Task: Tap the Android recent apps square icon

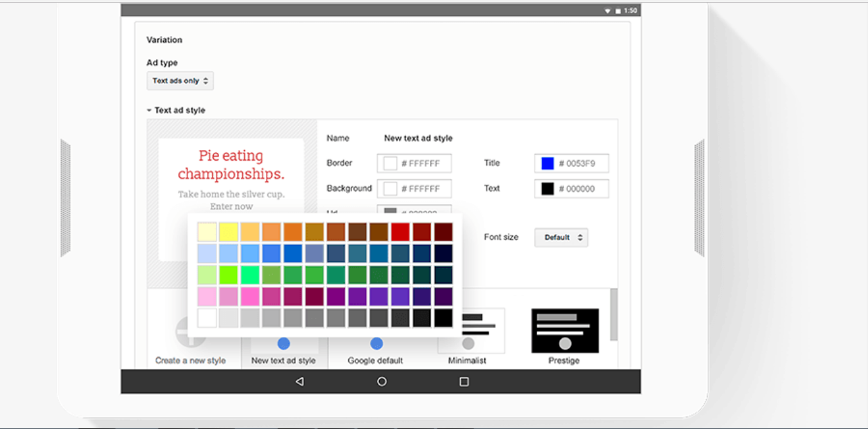Action: click(464, 381)
